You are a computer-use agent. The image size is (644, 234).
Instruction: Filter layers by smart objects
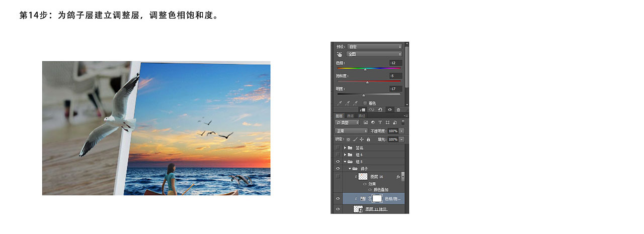pos(395,123)
